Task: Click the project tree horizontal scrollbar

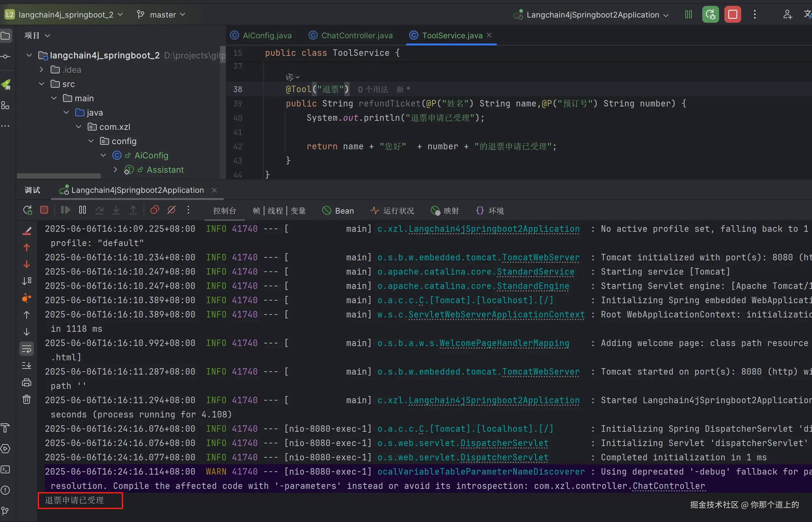Action: (58, 176)
